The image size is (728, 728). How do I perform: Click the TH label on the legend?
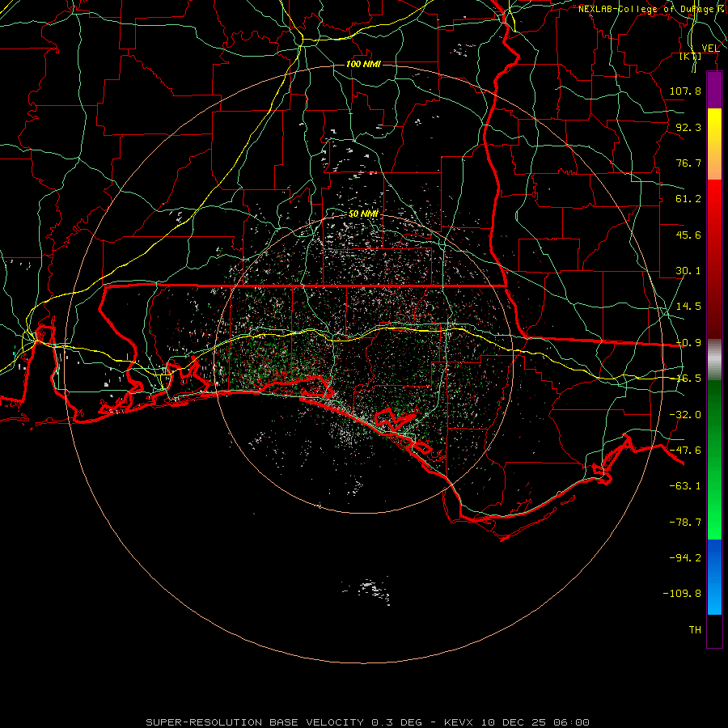pos(695,630)
